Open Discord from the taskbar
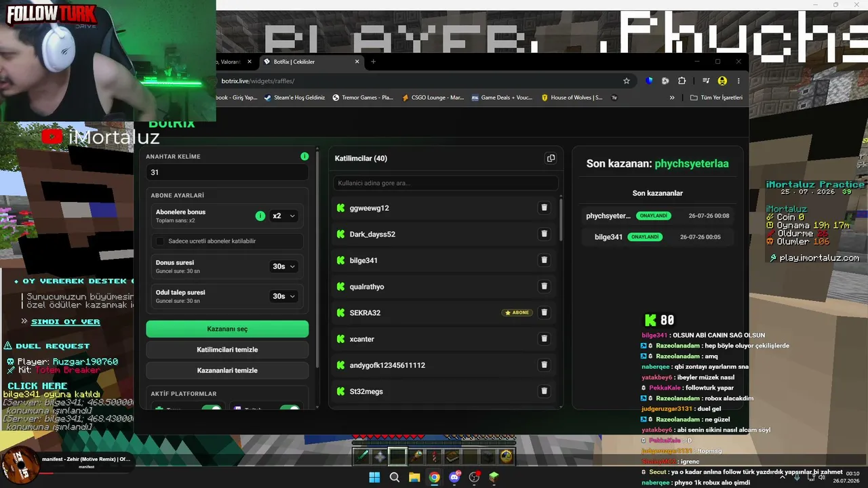Screen dimensions: 868x488 (x=454, y=477)
